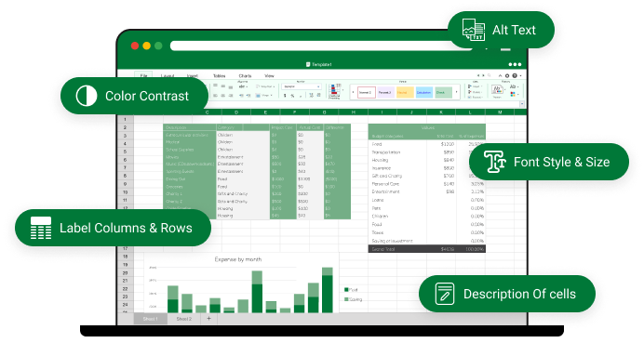
Task: Apply the Check cell style
Action: [443, 92]
